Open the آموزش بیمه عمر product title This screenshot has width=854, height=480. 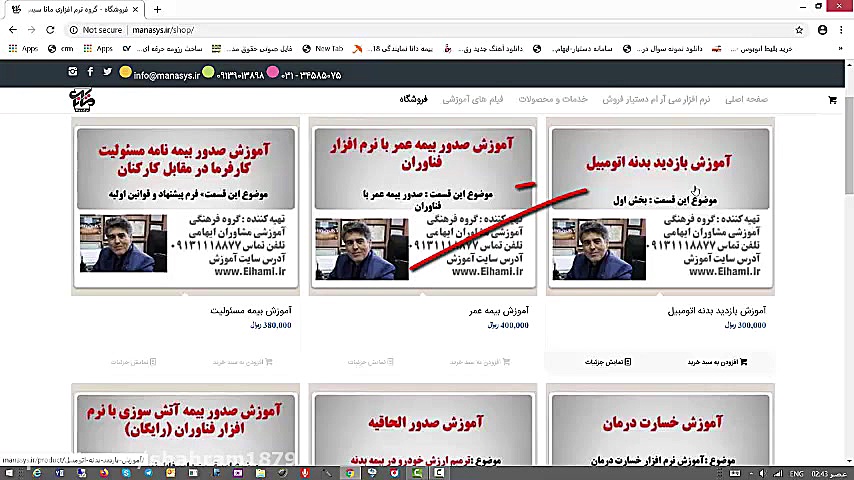pos(499,311)
